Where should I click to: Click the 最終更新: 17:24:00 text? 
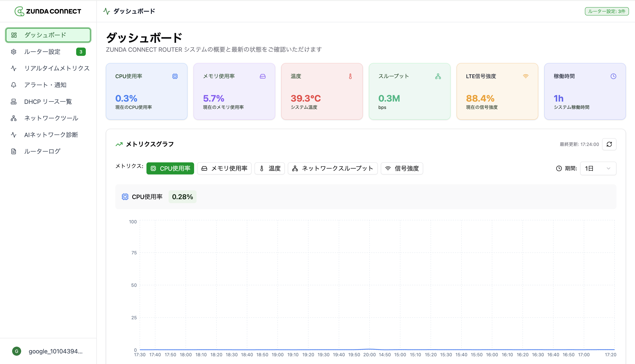(579, 144)
